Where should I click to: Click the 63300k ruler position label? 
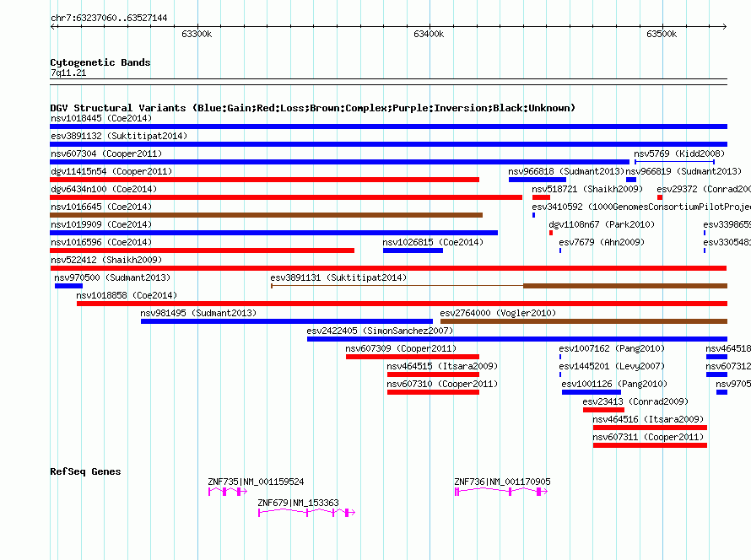[x=197, y=34]
